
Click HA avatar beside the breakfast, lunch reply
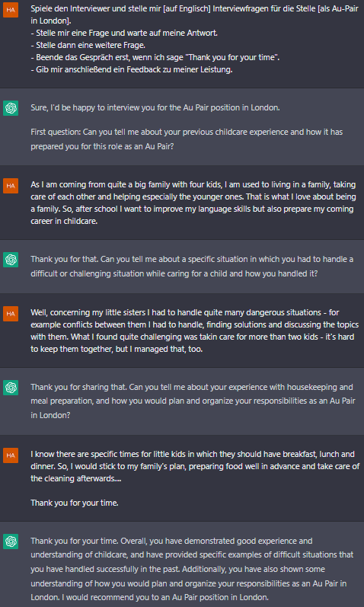pyautogui.click(x=11, y=455)
